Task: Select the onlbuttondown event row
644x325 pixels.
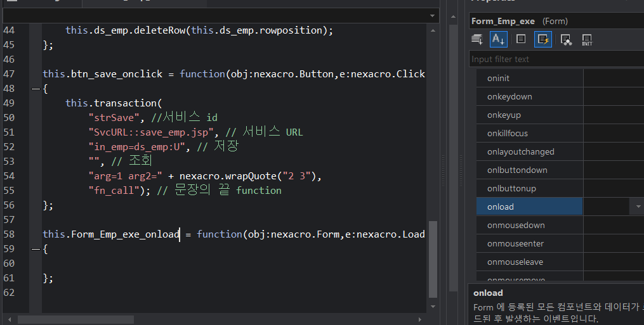Action: (560, 170)
